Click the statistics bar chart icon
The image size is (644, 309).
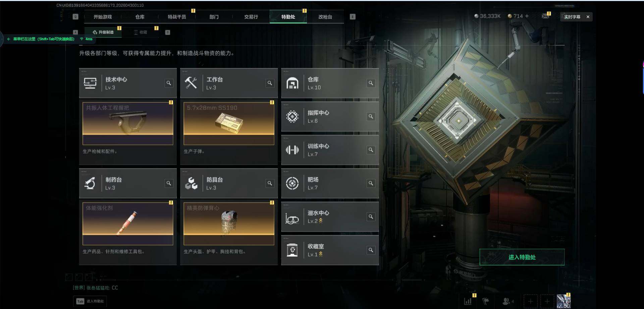point(468,301)
